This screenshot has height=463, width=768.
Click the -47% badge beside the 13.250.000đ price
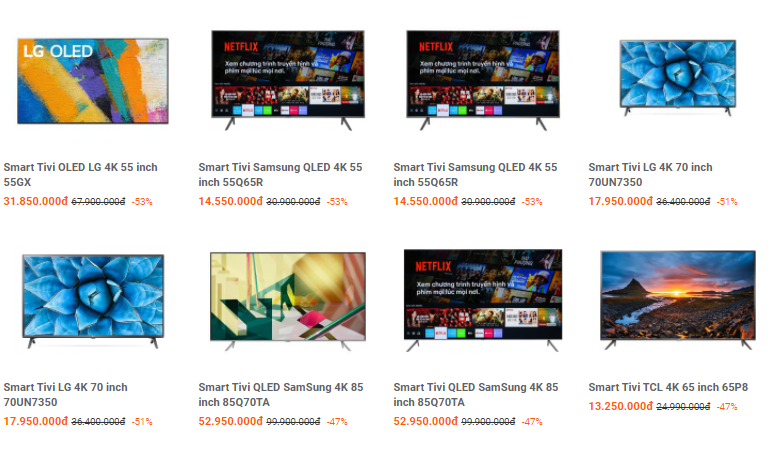click(x=727, y=407)
